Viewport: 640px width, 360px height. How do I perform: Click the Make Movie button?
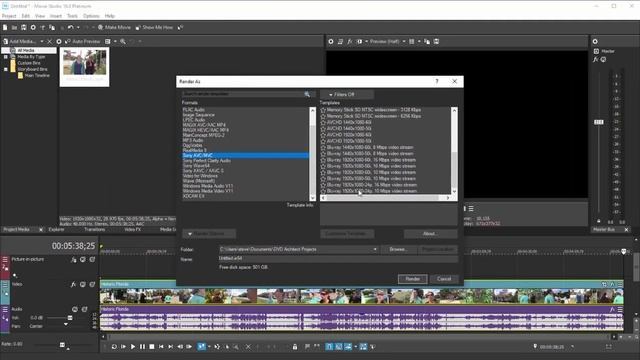pyautogui.click(x=115, y=27)
